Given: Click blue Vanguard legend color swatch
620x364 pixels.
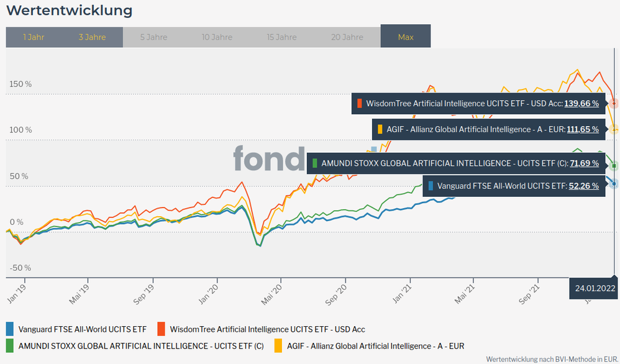Looking at the screenshot, I should click(x=10, y=329).
